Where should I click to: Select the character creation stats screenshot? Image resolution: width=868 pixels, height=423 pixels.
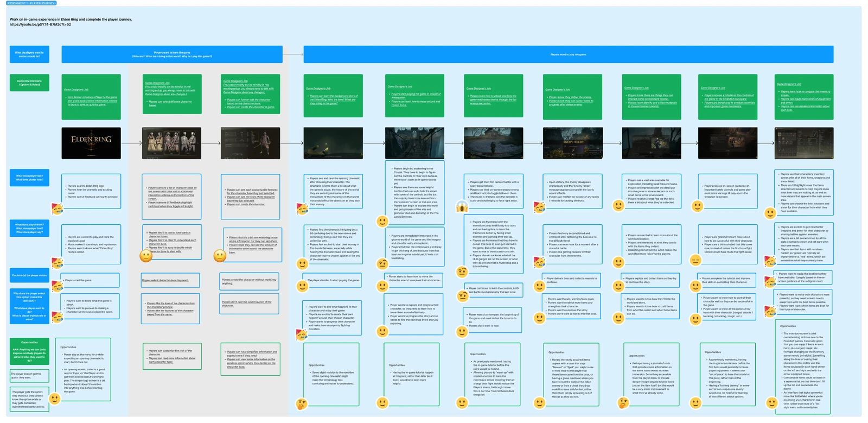pos(251,143)
